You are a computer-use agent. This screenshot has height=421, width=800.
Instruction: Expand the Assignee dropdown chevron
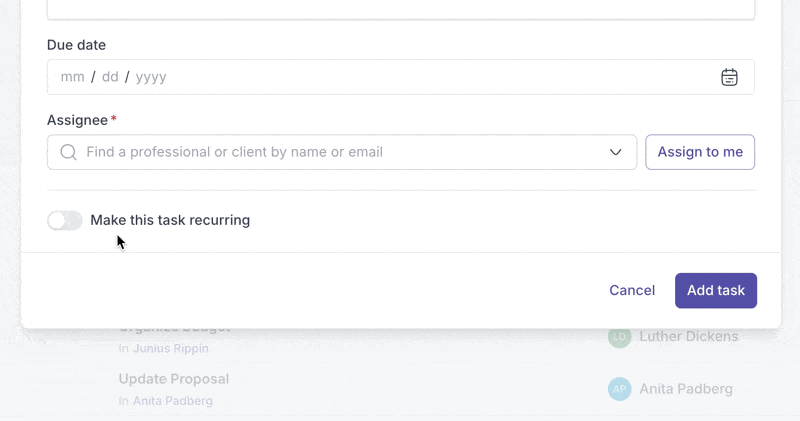[615, 152]
